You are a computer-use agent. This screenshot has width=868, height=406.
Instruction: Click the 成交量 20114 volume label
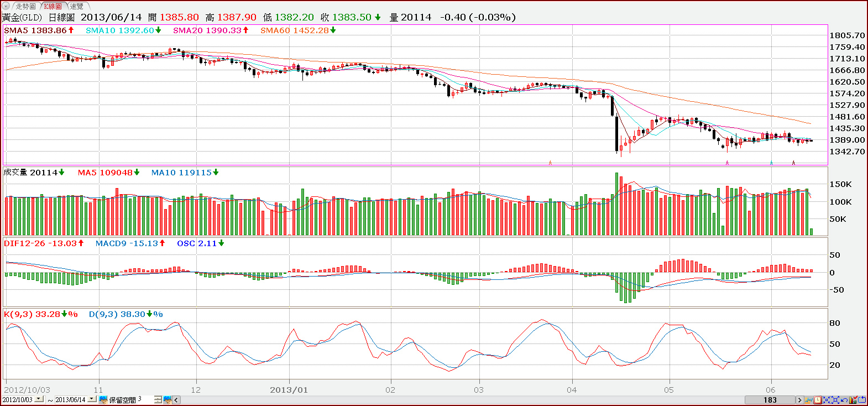click(34, 173)
